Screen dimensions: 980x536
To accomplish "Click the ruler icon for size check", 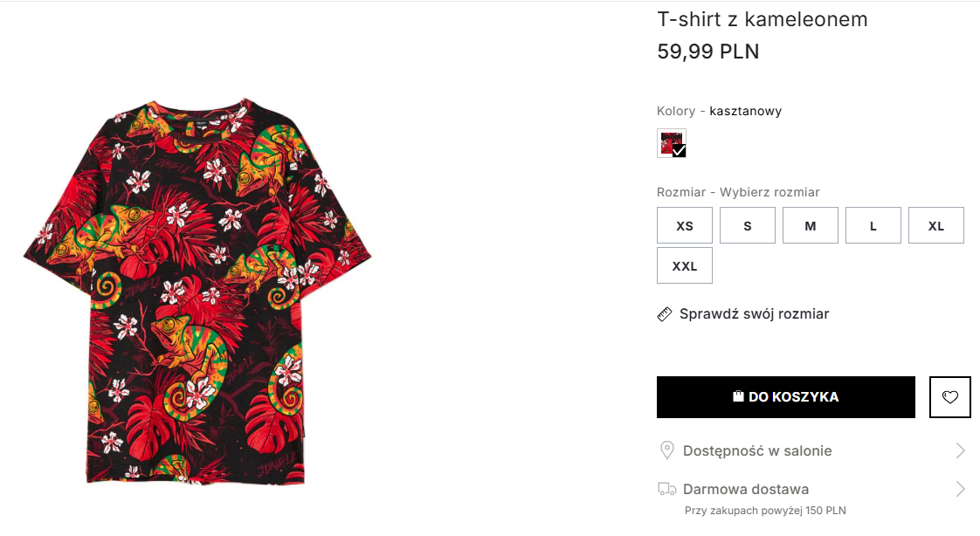I will point(665,314).
